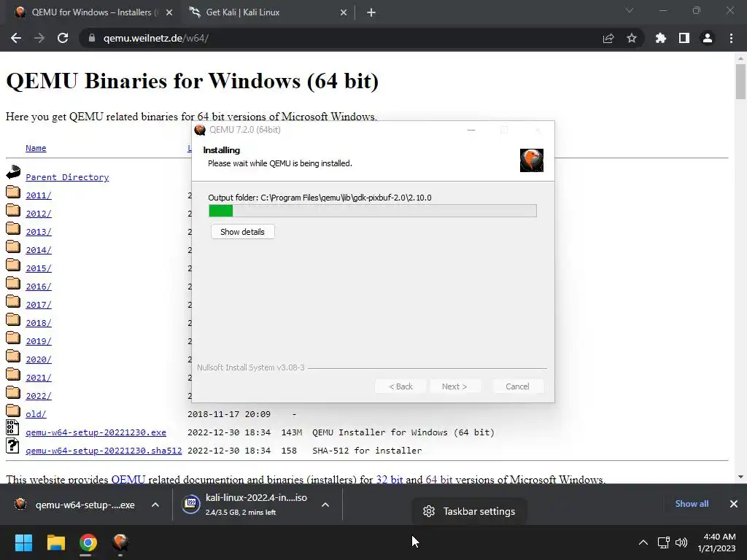Toggle the browser side panel
The height and width of the screenshot is (560, 747).
[684, 38]
